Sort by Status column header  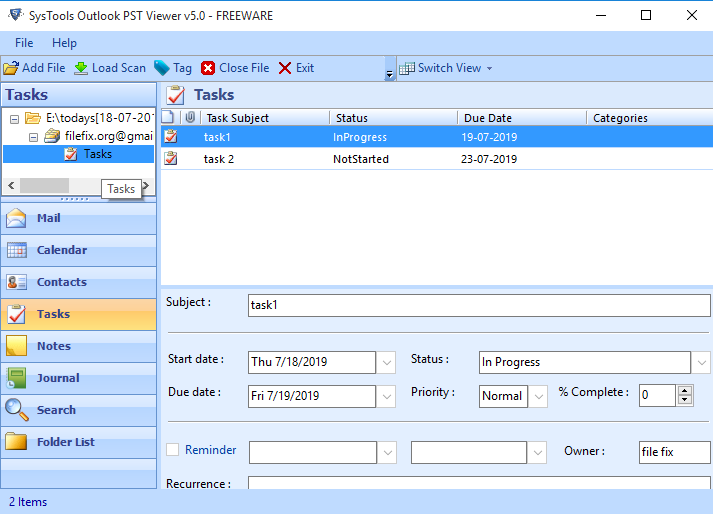point(394,118)
